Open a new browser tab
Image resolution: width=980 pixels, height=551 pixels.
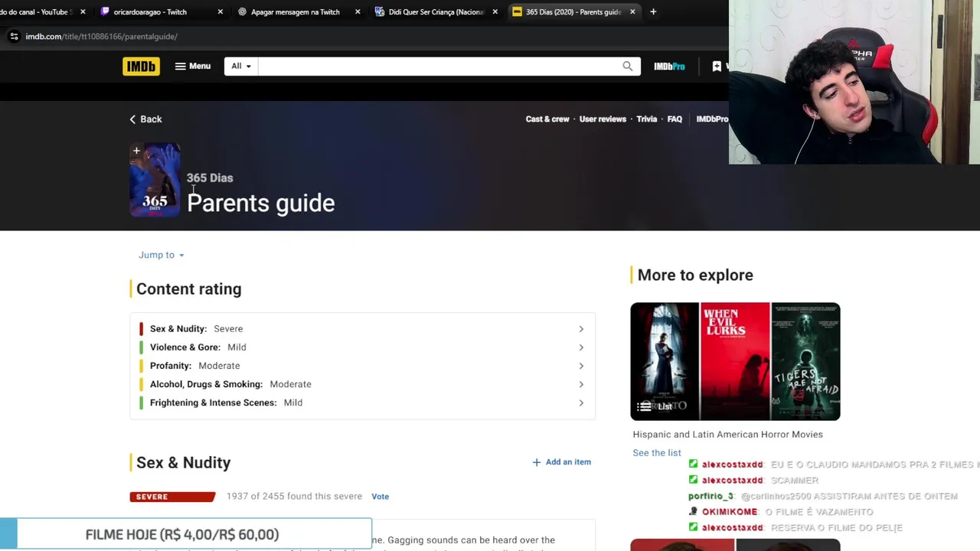[653, 11]
